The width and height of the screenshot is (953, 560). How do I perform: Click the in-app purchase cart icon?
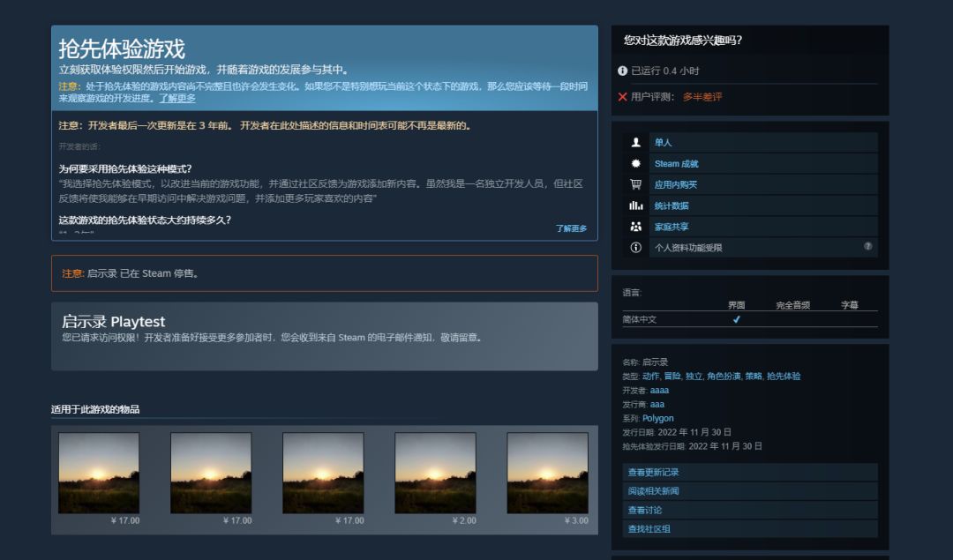635,184
